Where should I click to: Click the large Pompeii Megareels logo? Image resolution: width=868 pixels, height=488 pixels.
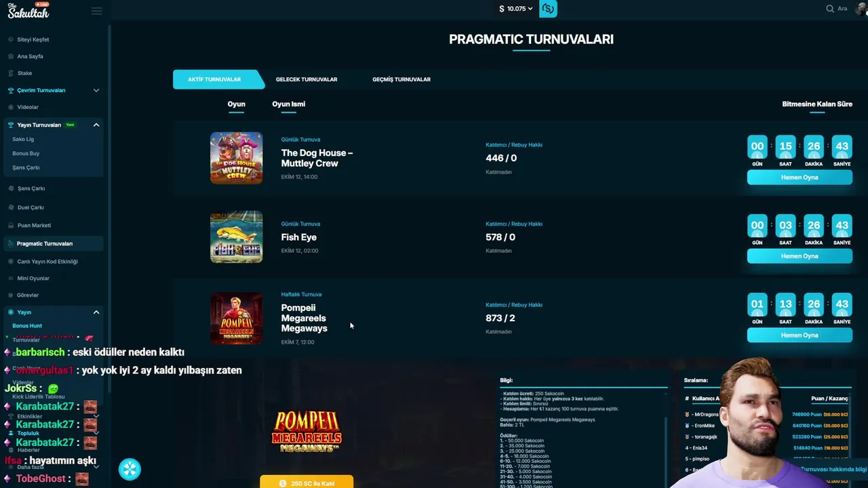pos(307,432)
